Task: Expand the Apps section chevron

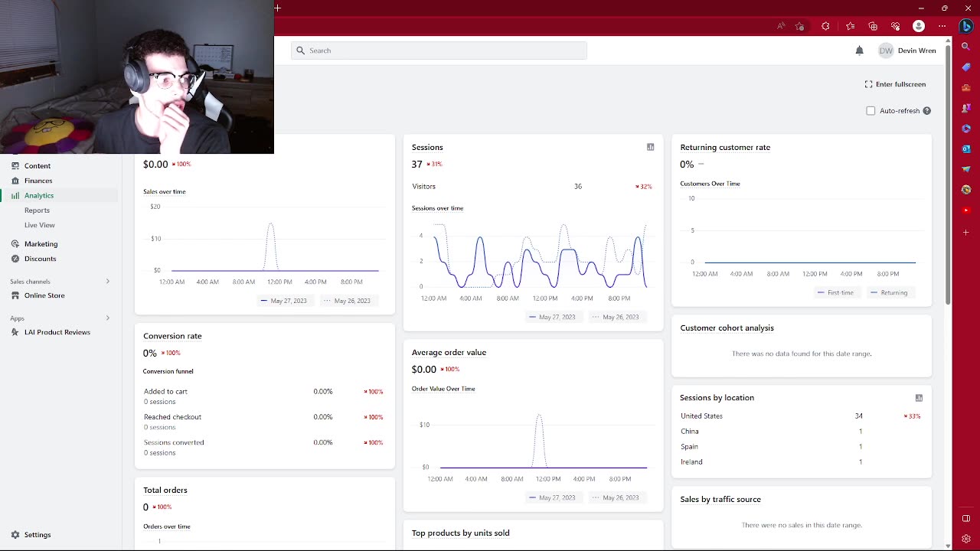Action: click(x=107, y=318)
